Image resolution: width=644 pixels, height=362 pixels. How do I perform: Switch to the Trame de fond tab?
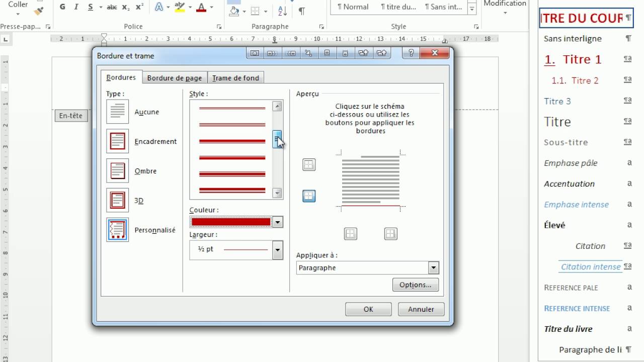point(235,78)
